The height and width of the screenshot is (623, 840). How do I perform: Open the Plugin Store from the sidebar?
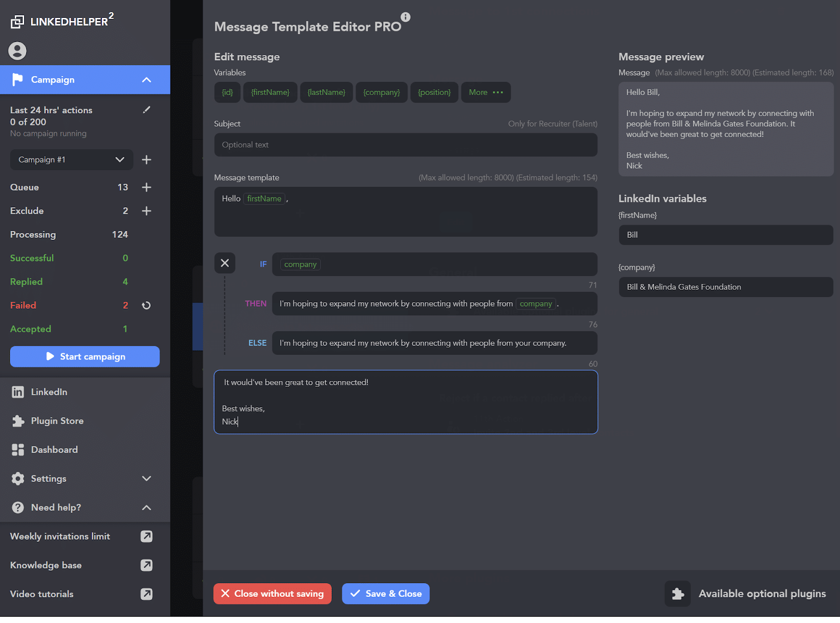(57, 420)
